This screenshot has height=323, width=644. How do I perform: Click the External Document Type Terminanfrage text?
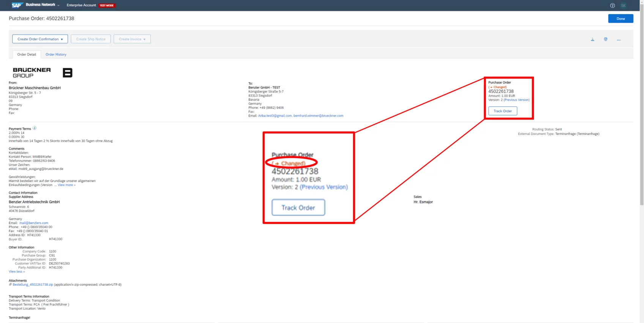[559, 134]
